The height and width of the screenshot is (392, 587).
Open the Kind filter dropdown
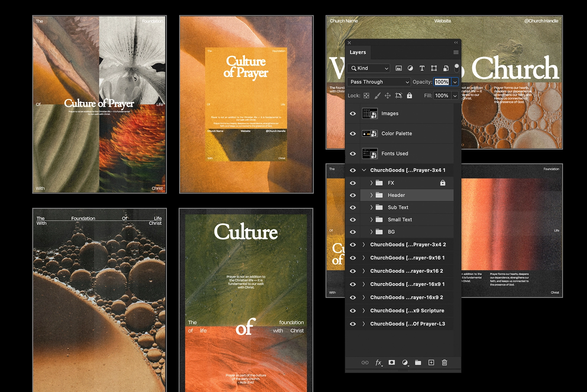(x=368, y=68)
